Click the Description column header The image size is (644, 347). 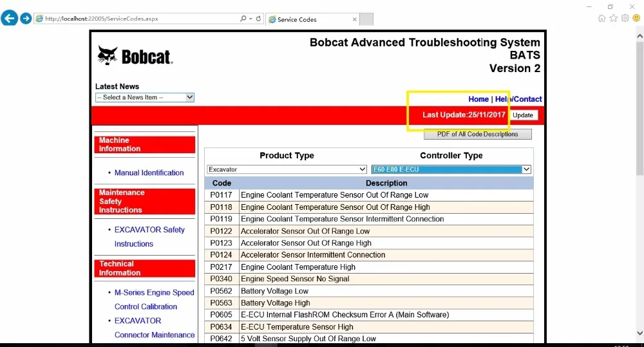pos(386,183)
